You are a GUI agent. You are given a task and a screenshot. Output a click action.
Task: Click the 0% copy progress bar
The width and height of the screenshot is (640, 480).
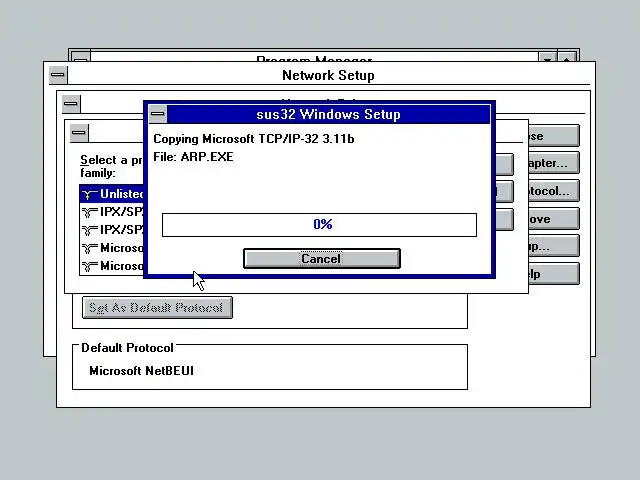pyautogui.click(x=319, y=224)
